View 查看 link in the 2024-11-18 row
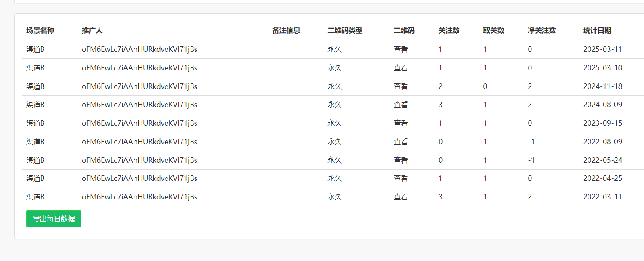The width and height of the screenshot is (644, 261). (x=401, y=86)
